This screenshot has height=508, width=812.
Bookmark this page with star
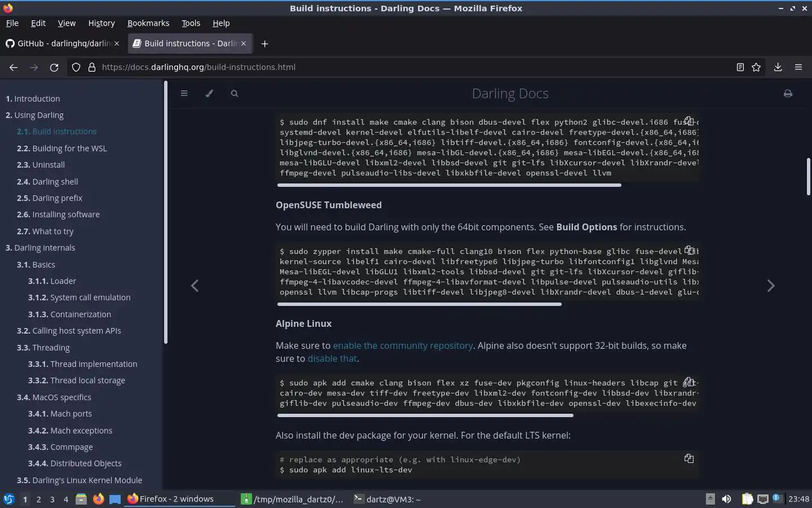(756, 67)
